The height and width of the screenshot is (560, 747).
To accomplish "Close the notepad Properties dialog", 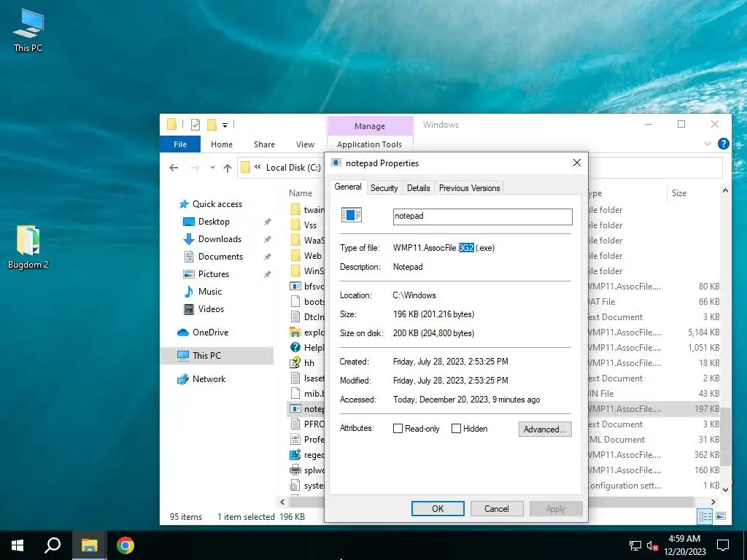I will (x=576, y=163).
